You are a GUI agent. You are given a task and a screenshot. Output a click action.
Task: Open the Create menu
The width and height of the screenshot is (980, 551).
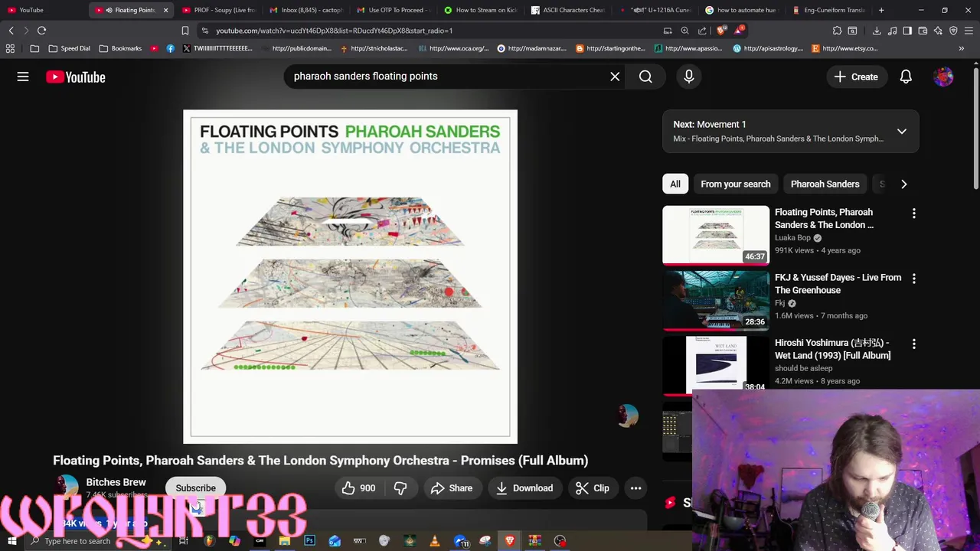click(856, 77)
